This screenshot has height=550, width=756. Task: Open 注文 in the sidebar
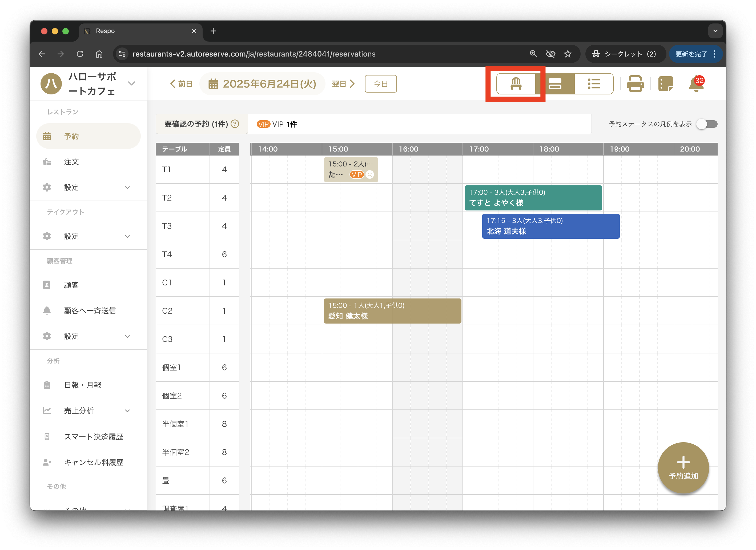click(x=71, y=162)
